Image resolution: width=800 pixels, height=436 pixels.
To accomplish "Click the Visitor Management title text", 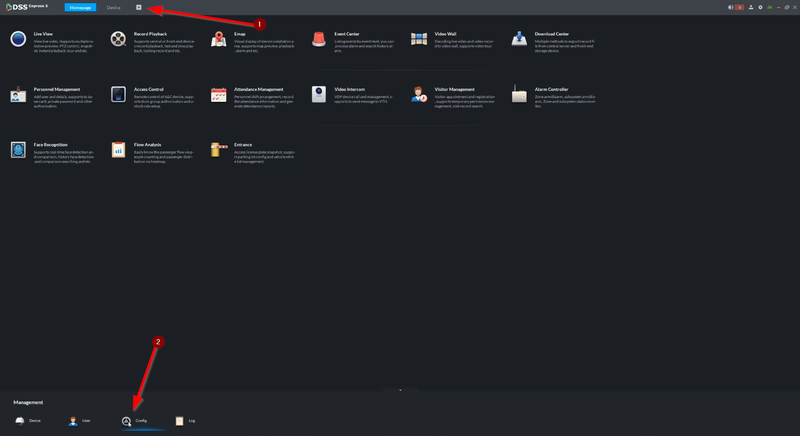I will click(x=455, y=89).
